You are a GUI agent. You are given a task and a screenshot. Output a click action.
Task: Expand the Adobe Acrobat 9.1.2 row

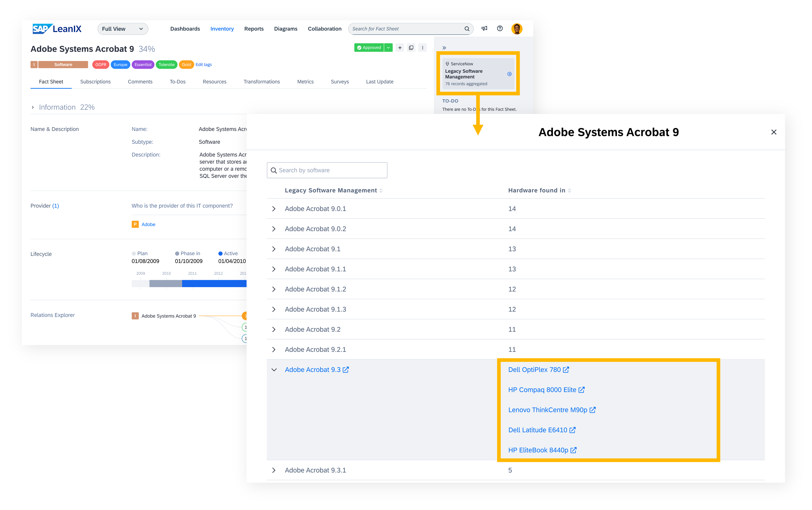point(274,289)
